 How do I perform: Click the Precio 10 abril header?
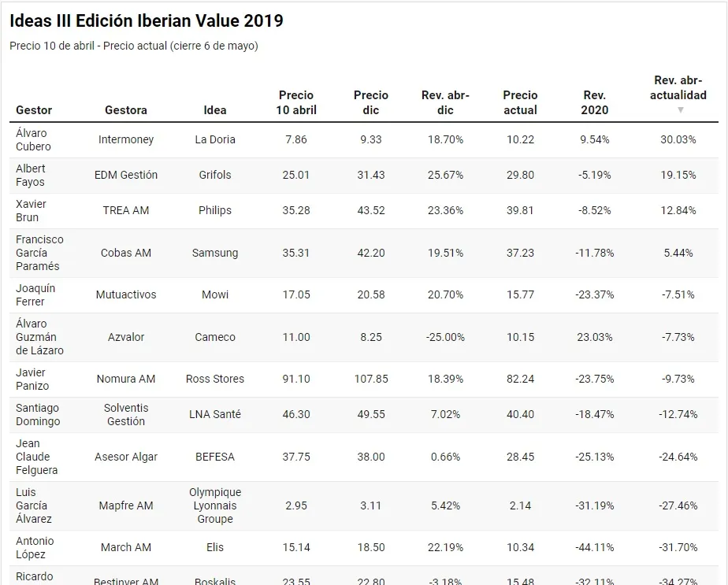pos(296,102)
